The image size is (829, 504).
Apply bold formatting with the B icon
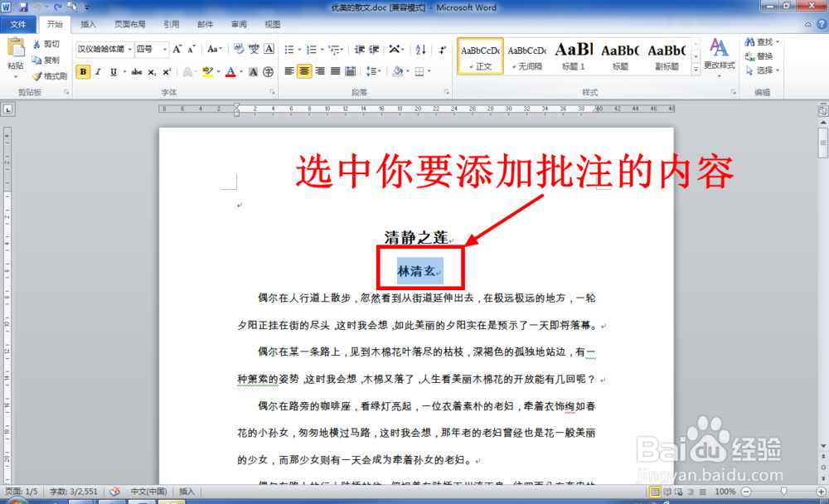click(82, 72)
